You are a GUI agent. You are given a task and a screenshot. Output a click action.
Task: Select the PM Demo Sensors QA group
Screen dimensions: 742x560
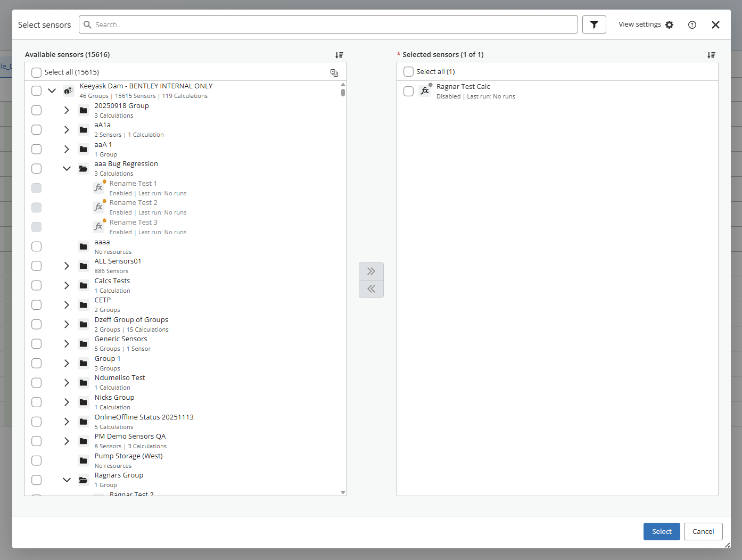[x=130, y=437]
